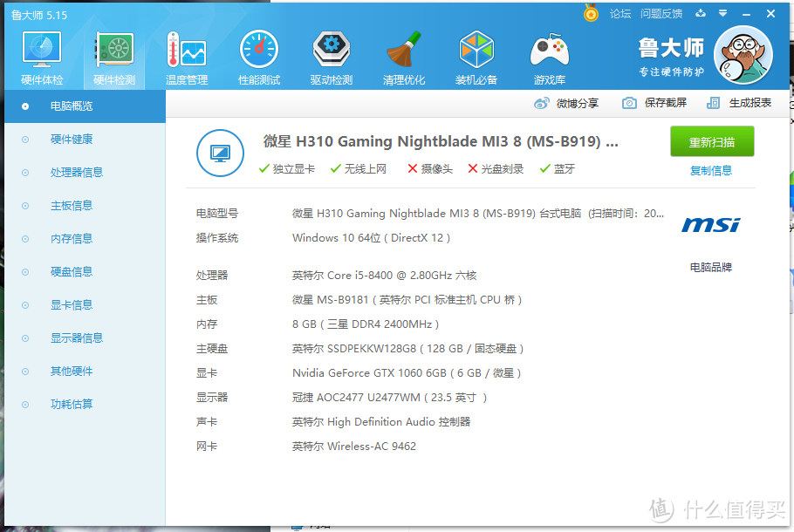Screen dimensions: 794x532
Task: Open 清理优化 cleanup broom tool
Action: (404, 58)
